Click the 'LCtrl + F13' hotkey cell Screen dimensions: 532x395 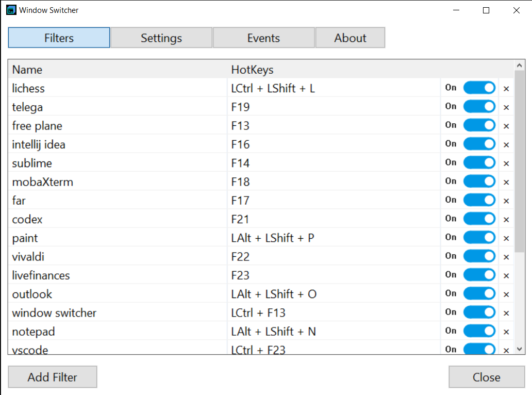point(334,312)
